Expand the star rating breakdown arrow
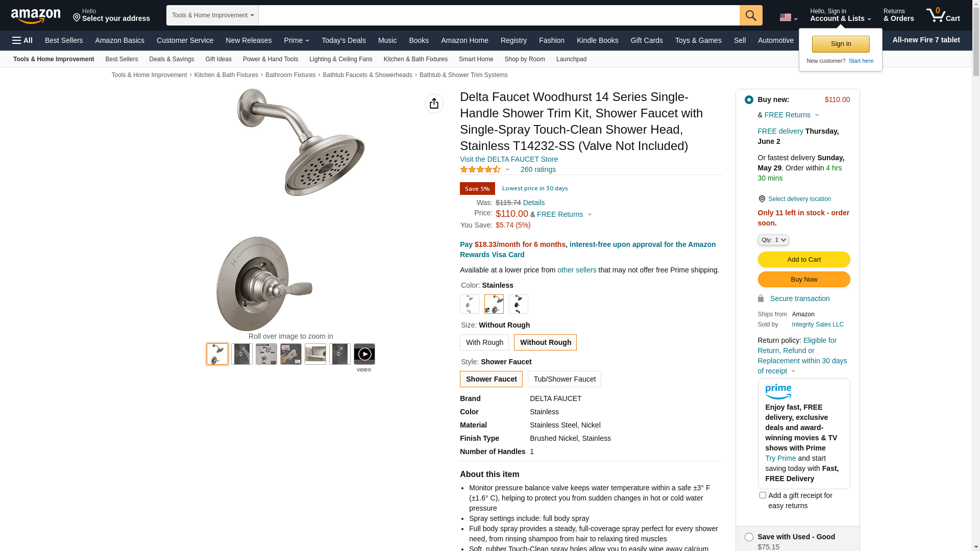This screenshot has height=551, width=980. [x=507, y=169]
